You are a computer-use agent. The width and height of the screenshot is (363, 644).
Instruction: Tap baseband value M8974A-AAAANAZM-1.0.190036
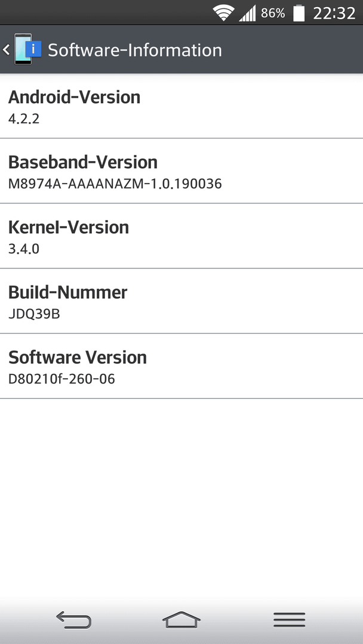pyautogui.click(x=115, y=184)
